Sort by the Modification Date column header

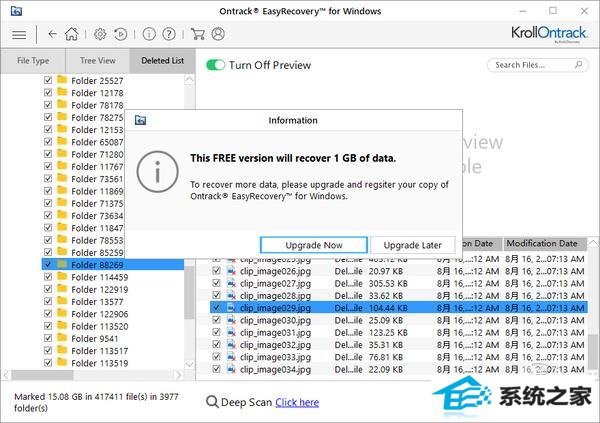coord(545,243)
